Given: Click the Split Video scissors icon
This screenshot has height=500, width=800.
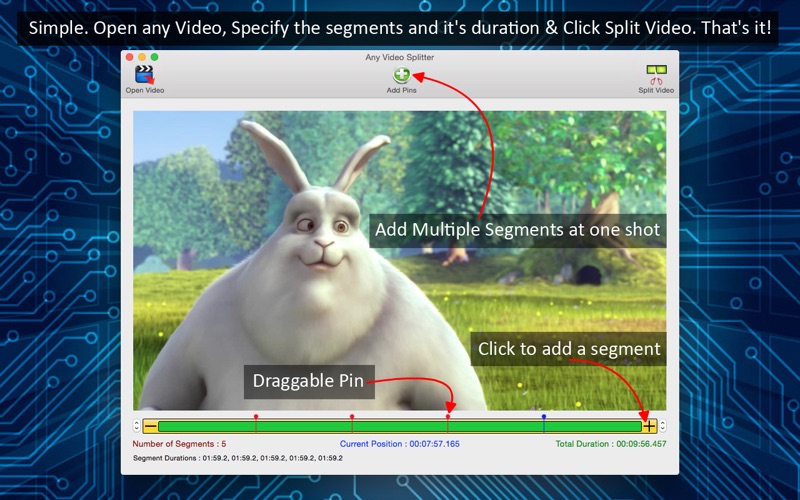Looking at the screenshot, I should pos(656,74).
